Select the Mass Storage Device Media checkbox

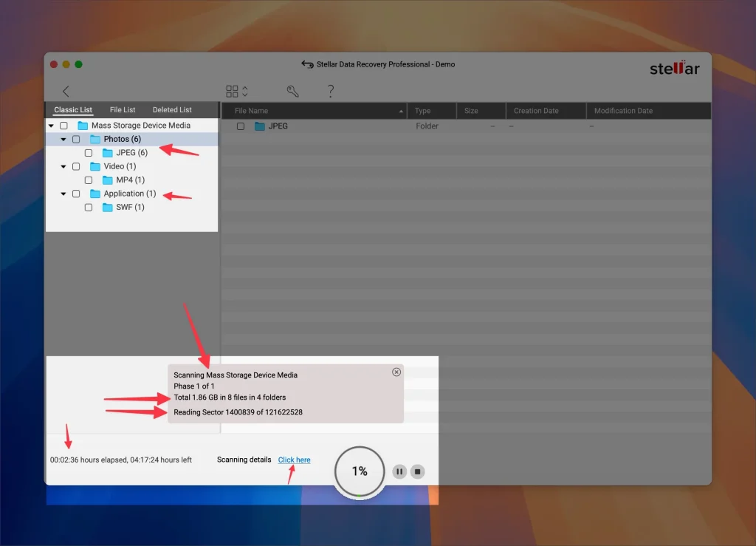click(63, 125)
